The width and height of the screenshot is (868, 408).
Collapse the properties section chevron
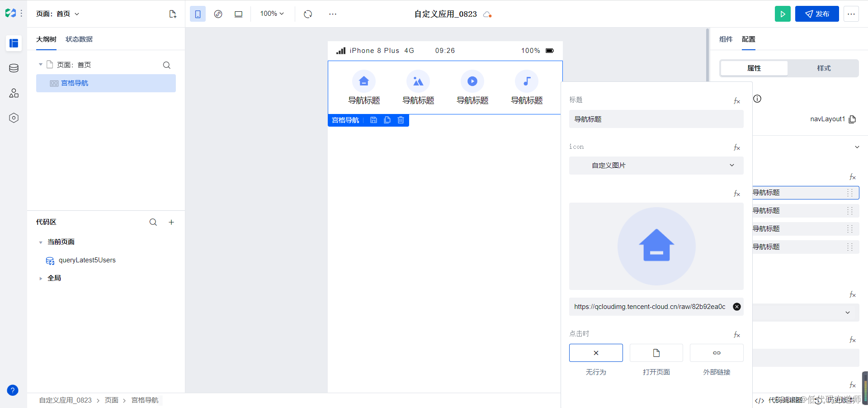pos(857,147)
